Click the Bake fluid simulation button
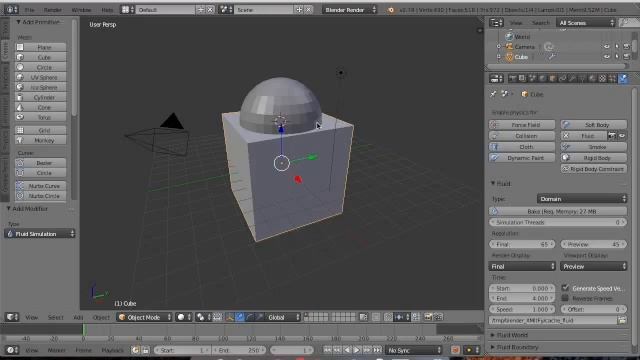Screen dimensions: 640x360 pos(558,211)
